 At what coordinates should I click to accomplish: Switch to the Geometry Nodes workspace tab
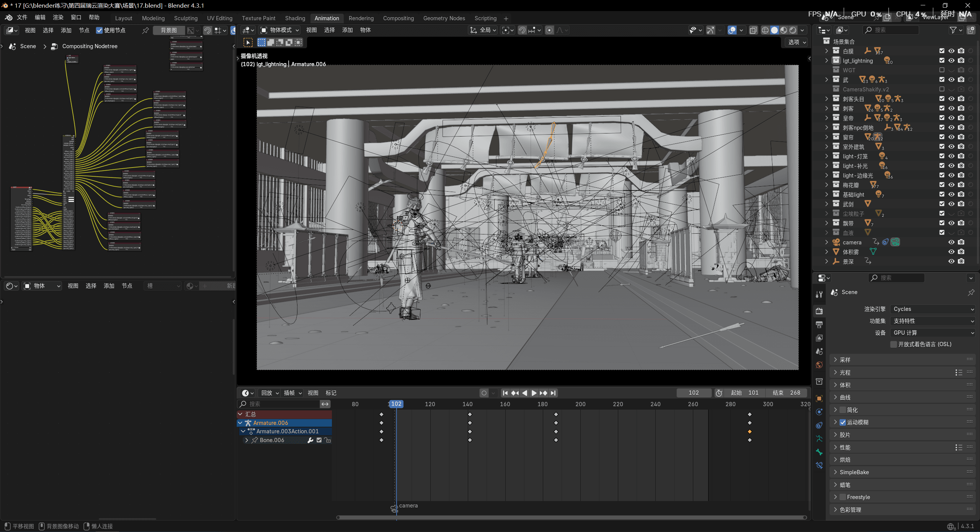tap(444, 18)
